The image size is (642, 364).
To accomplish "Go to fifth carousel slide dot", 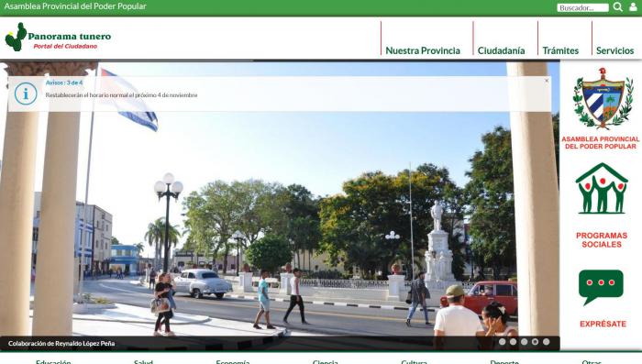I will tap(547, 341).
